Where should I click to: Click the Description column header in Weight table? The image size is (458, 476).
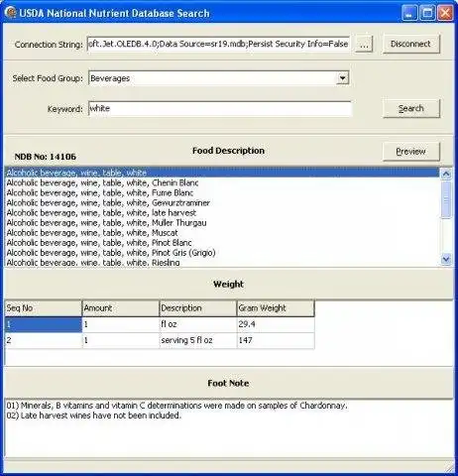point(198,308)
